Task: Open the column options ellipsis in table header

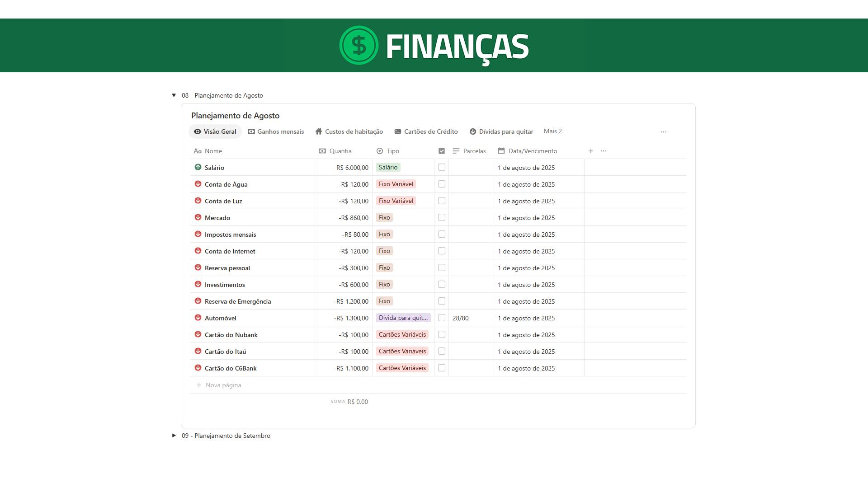Action: (x=604, y=151)
